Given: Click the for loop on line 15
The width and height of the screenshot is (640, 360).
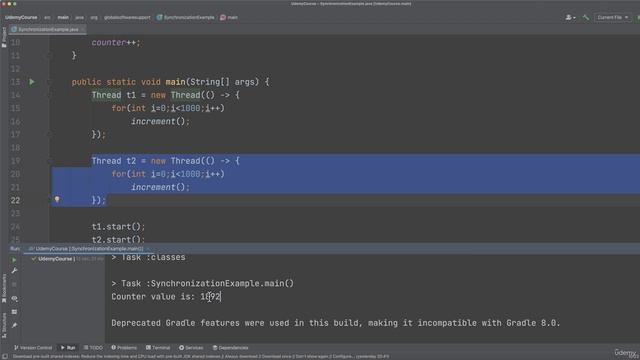Looking at the screenshot, I should click(168, 108).
